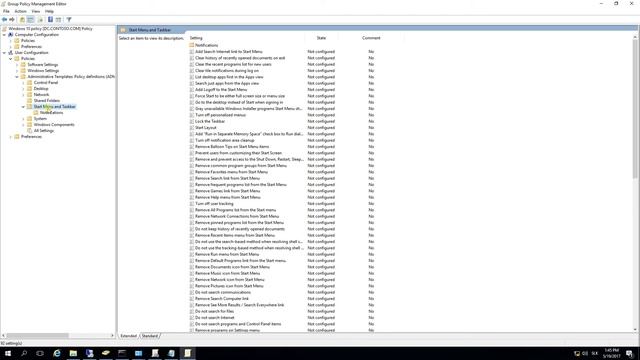The width and height of the screenshot is (640, 360).
Task: Open the Action menu
Action: point(20,11)
